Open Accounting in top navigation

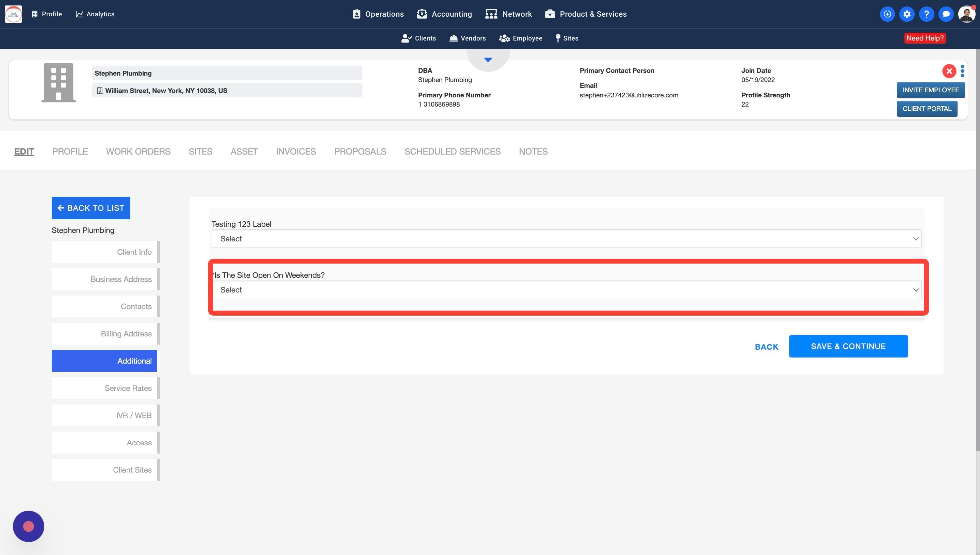point(444,14)
